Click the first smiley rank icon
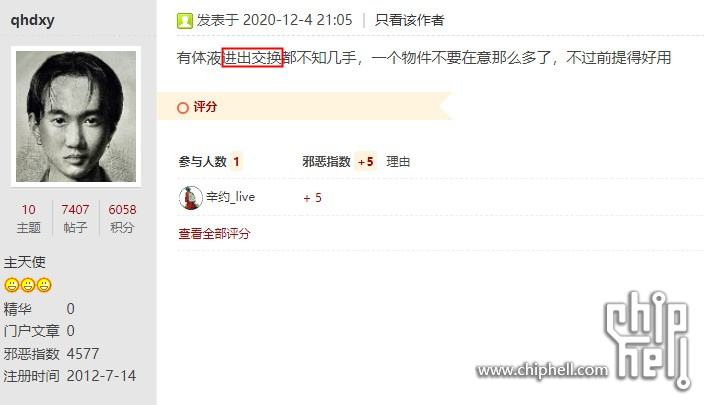 [12, 285]
